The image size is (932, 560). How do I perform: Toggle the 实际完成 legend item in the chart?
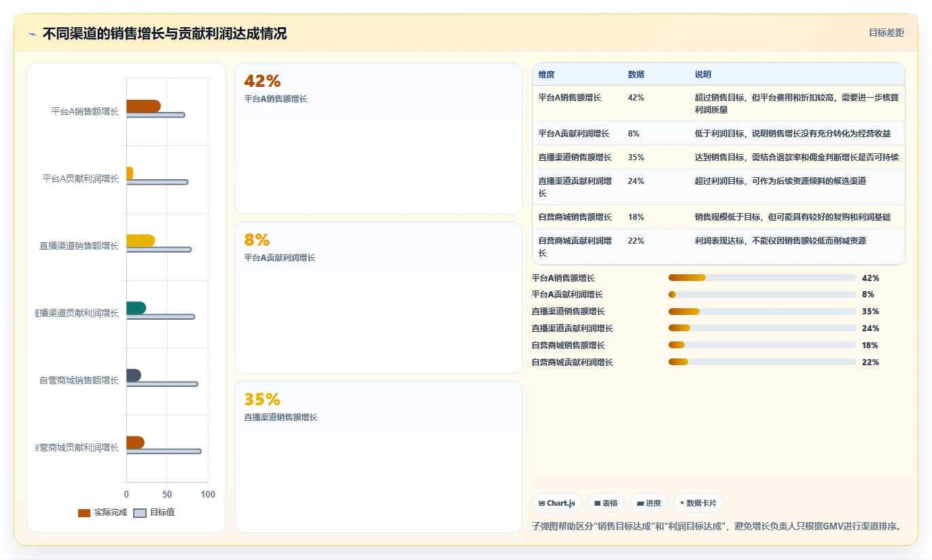click(x=102, y=512)
